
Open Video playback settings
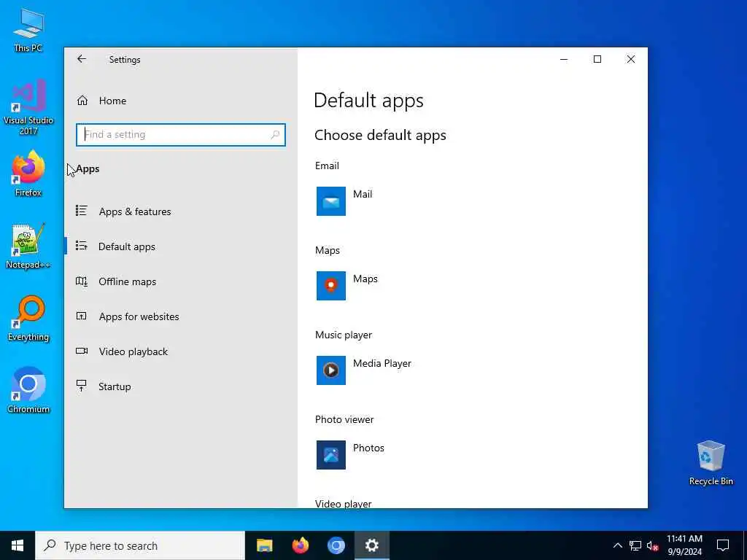pos(181,351)
